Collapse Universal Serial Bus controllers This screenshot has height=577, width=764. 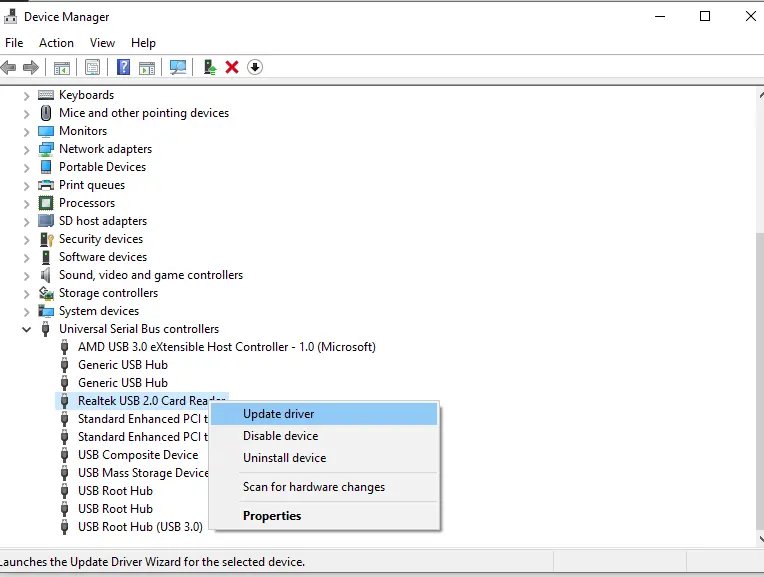27,329
